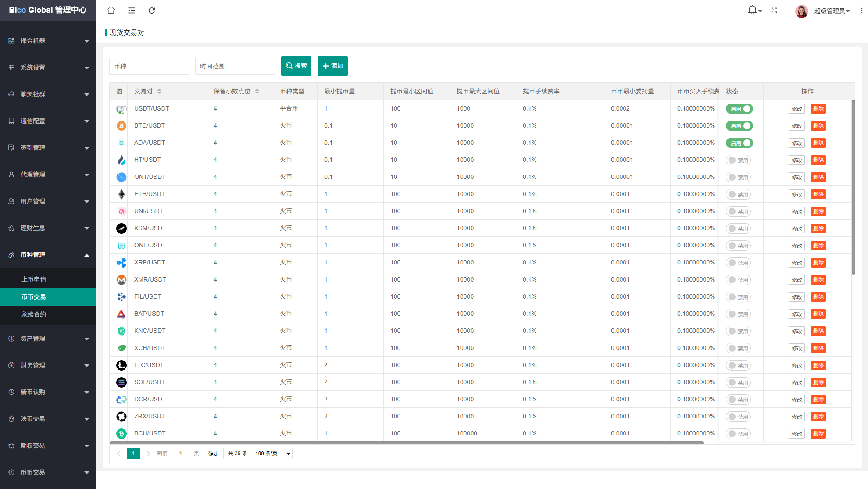Screen dimensions: 868x489
Task: Click the Bitcoin icon in BTC/USDT row
Action: [x=121, y=126]
